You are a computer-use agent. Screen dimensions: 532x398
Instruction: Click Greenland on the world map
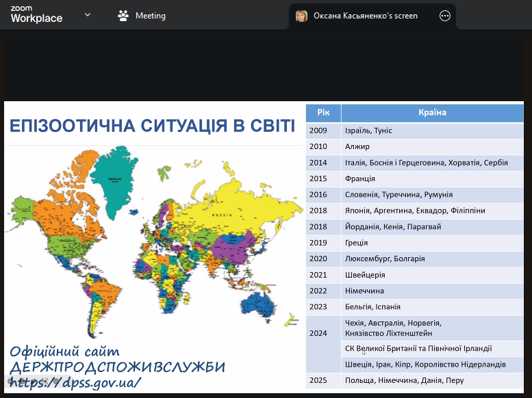[x=113, y=178]
